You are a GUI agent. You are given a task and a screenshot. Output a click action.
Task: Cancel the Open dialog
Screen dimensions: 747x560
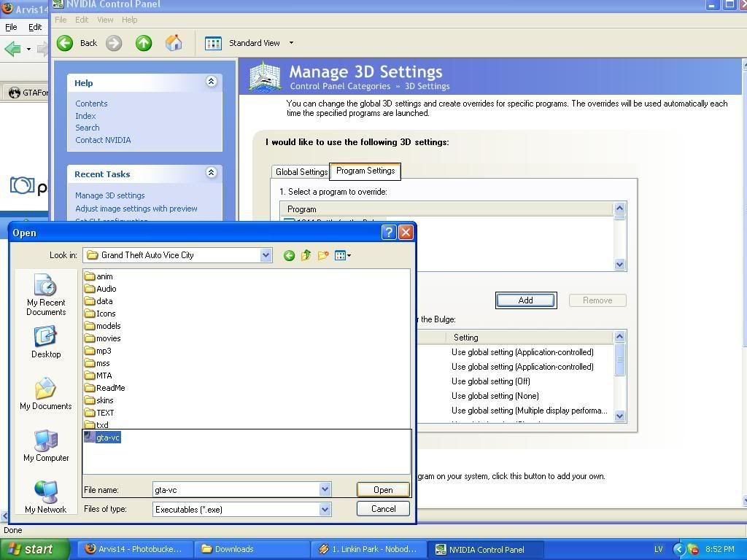tap(383, 508)
